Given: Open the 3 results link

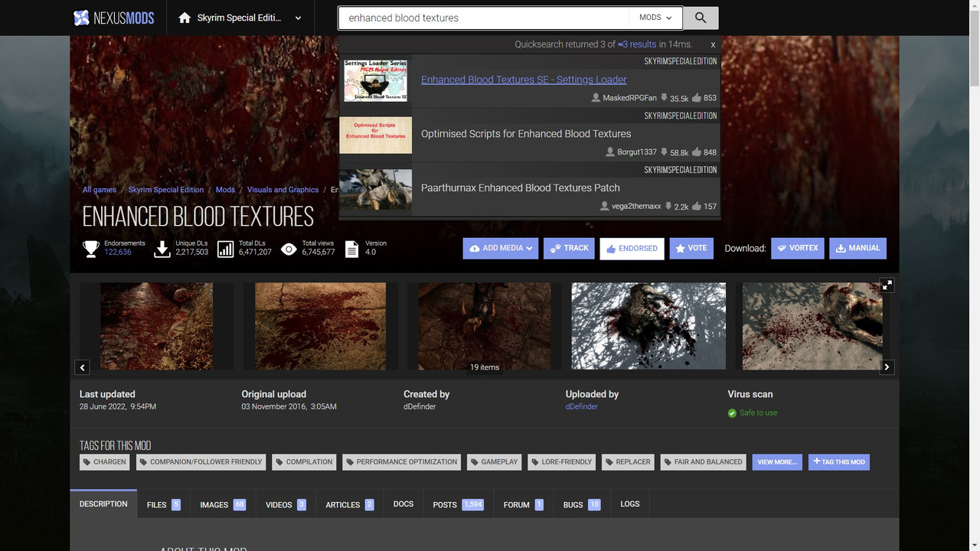Looking at the screenshot, I should 637,44.
